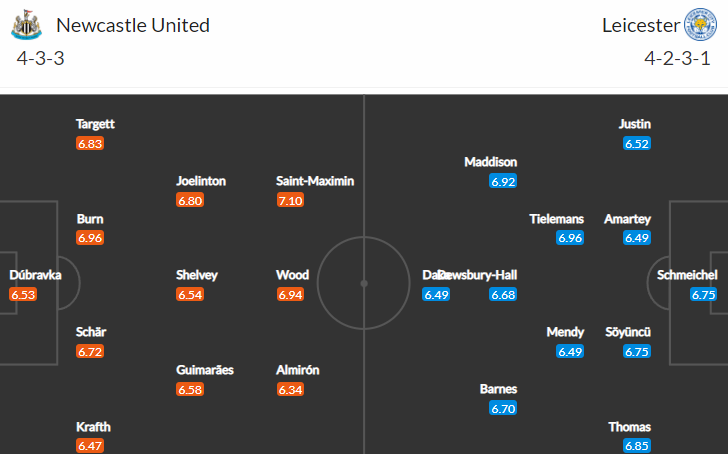Image resolution: width=728 pixels, height=454 pixels.
Task: Click Schmeichel's 6.75 rating badge
Action: click(703, 294)
